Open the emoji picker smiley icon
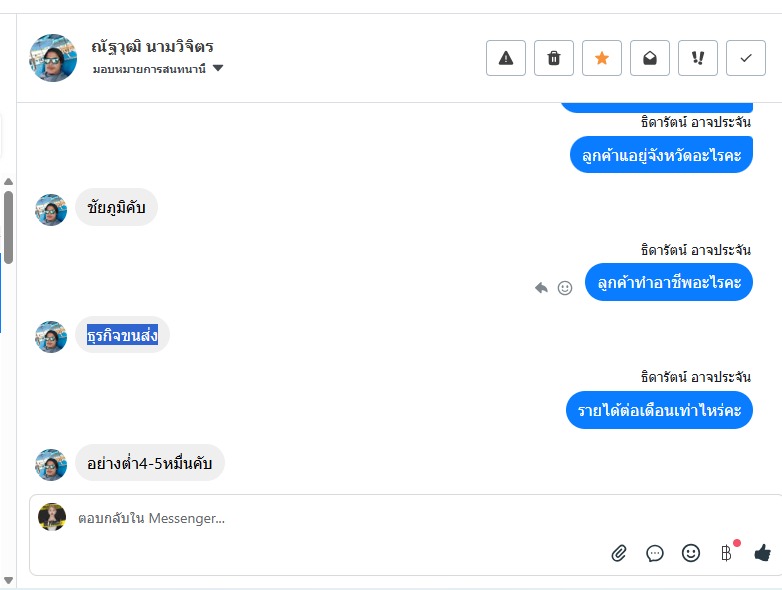The image size is (782, 590). pyautogui.click(x=691, y=552)
